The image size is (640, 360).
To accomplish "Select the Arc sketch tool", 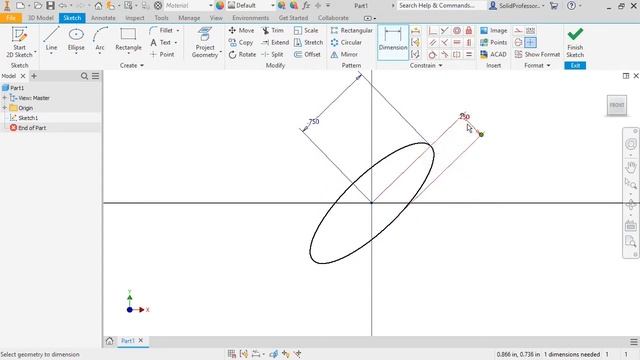I will (100, 39).
